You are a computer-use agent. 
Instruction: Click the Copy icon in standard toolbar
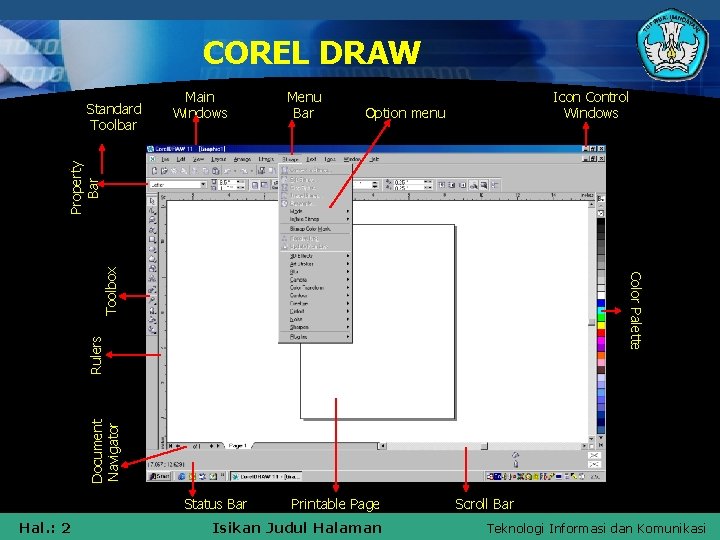[205, 171]
